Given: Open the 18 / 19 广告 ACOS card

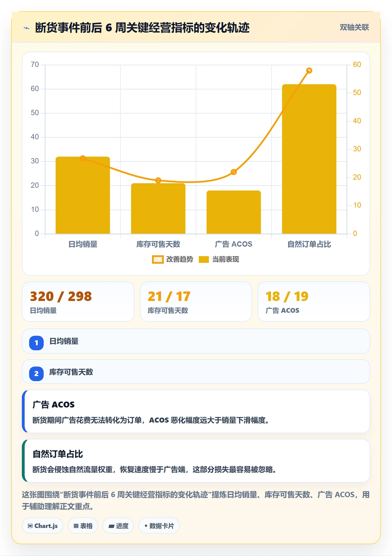Looking at the screenshot, I should (314, 302).
